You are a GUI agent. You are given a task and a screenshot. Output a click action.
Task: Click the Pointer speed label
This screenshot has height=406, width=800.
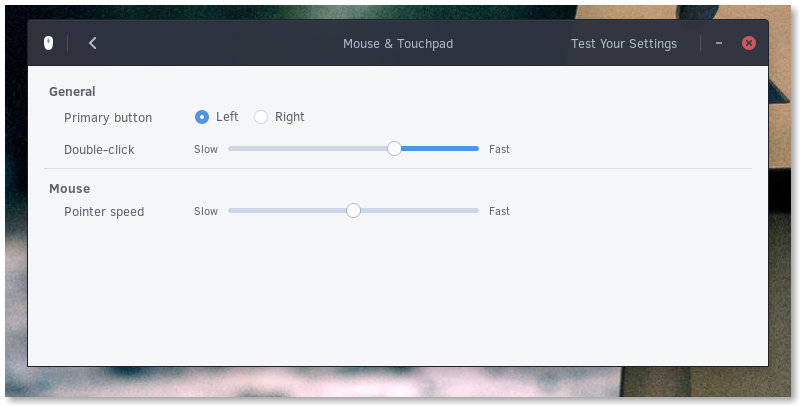(x=104, y=212)
